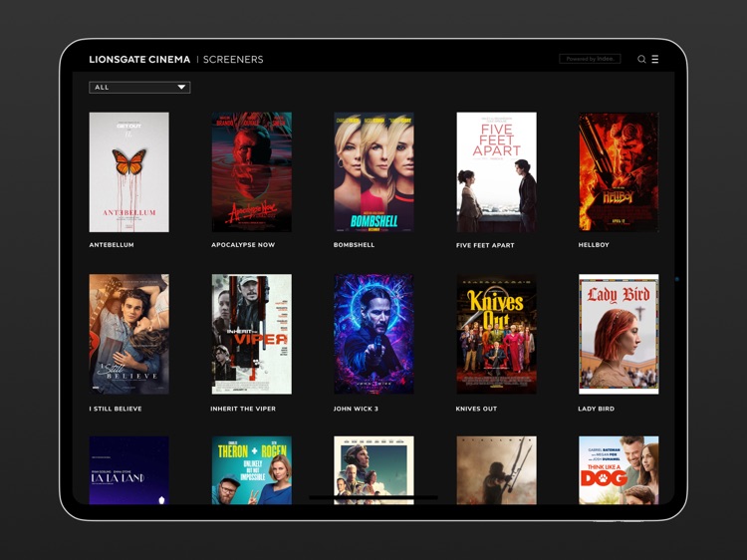747x560 pixels.
Task: Open the search magnifier icon
Action: click(641, 59)
